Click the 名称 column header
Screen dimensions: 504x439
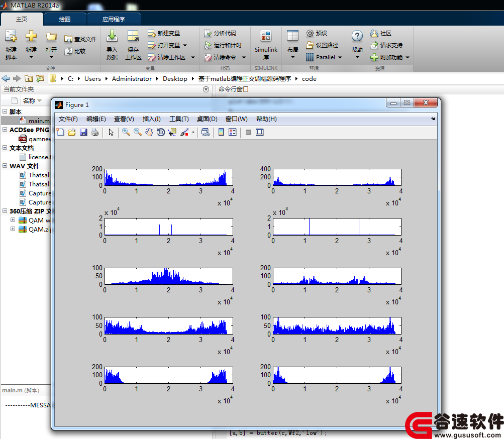point(29,100)
